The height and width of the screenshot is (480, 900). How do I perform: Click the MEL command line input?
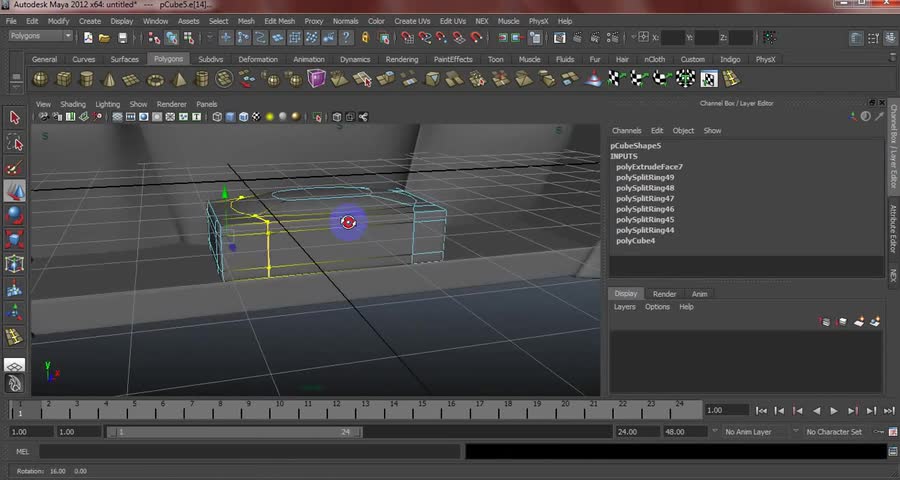[250, 452]
